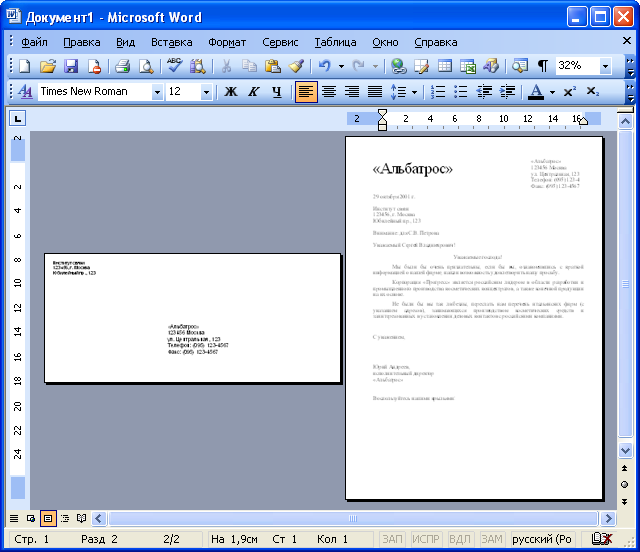Copy selection with the Copy icon

pyautogui.click(x=249, y=66)
